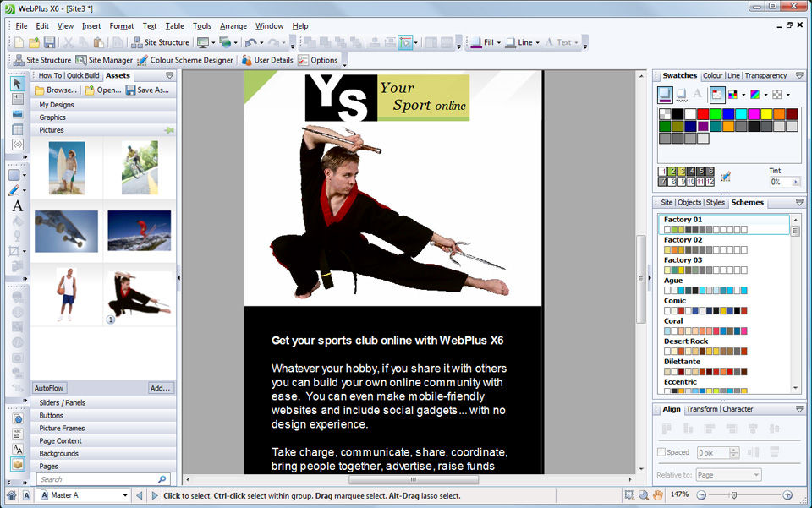Click the Save icon in the top toolbar
This screenshot has width=812, height=508.
coord(49,42)
